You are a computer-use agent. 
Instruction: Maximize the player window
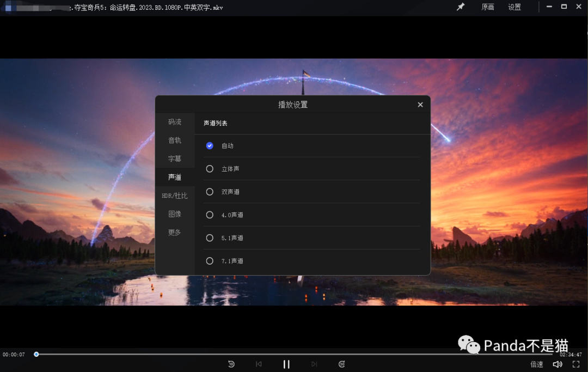pyautogui.click(x=563, y=7)
